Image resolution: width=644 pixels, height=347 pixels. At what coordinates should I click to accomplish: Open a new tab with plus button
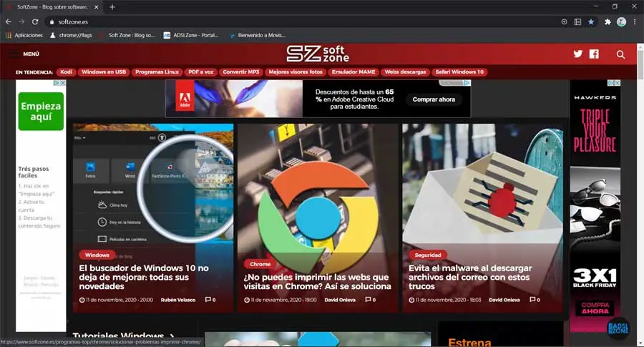112,7
